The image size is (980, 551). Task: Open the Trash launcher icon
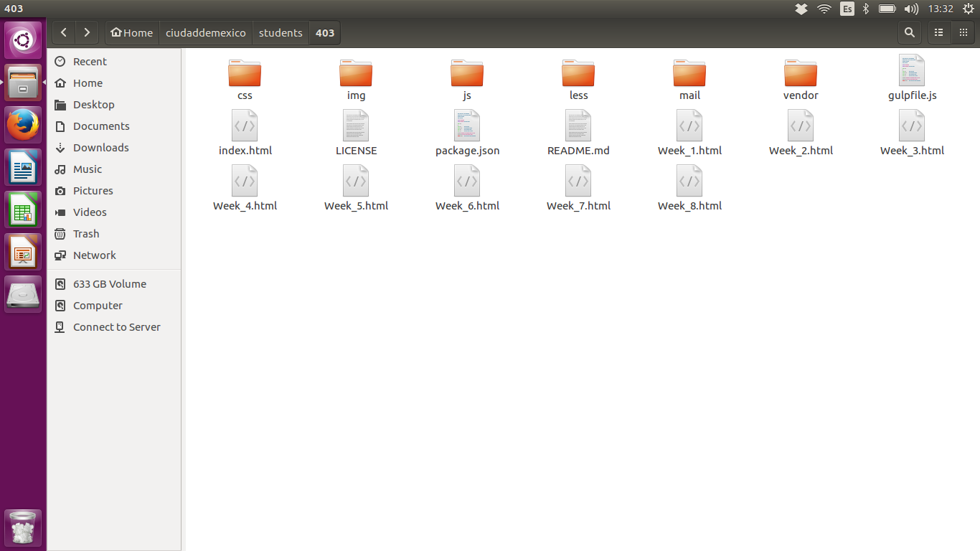point(23,528)
